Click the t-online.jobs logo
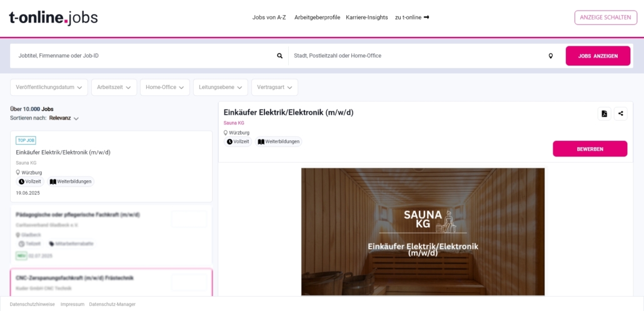Screen dimensions: 644x311 pos(53,18)
